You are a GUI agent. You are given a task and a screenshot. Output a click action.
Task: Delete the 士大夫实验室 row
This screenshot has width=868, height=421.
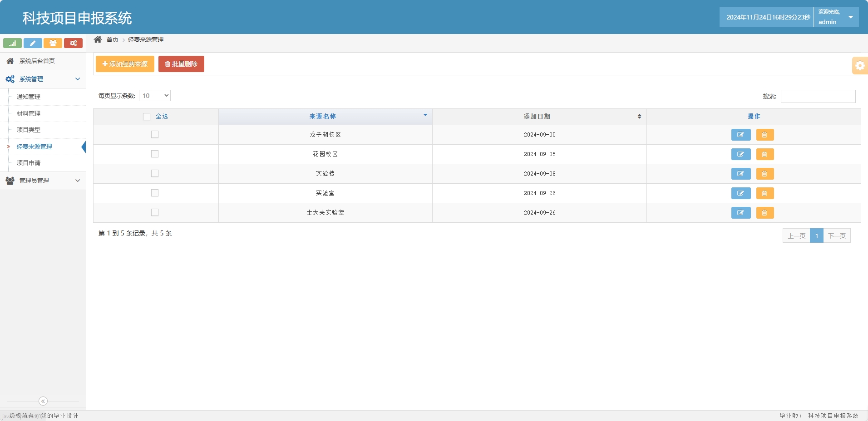764,213
